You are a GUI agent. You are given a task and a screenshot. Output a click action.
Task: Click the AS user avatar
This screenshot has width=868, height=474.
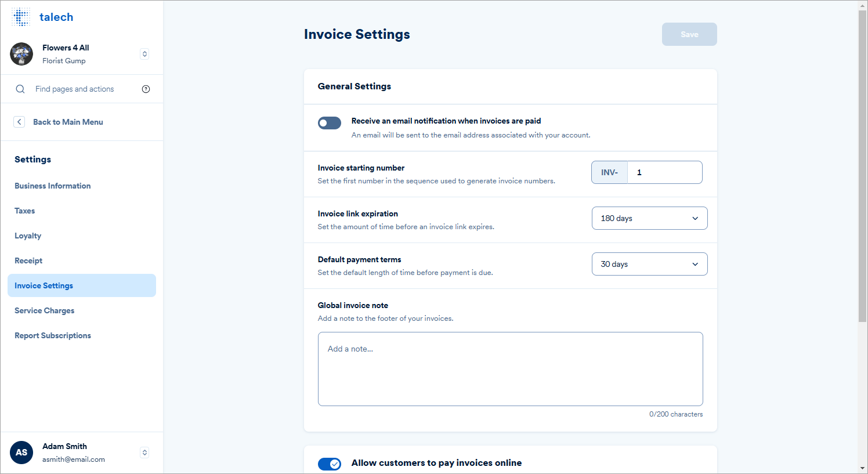point(21,453)
